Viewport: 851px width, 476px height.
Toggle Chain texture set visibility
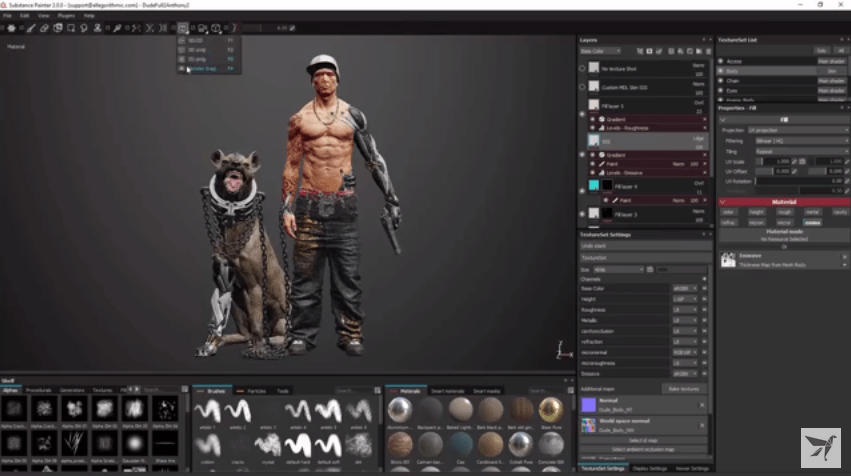click(721, 81)
